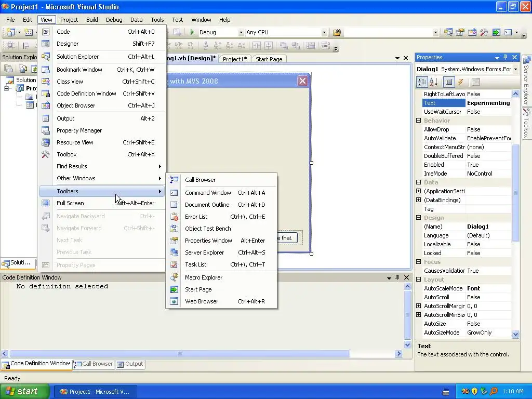Viewport: 532px width, 399px height.
Task: Select (Name) property row
Action: pos(467,227)
